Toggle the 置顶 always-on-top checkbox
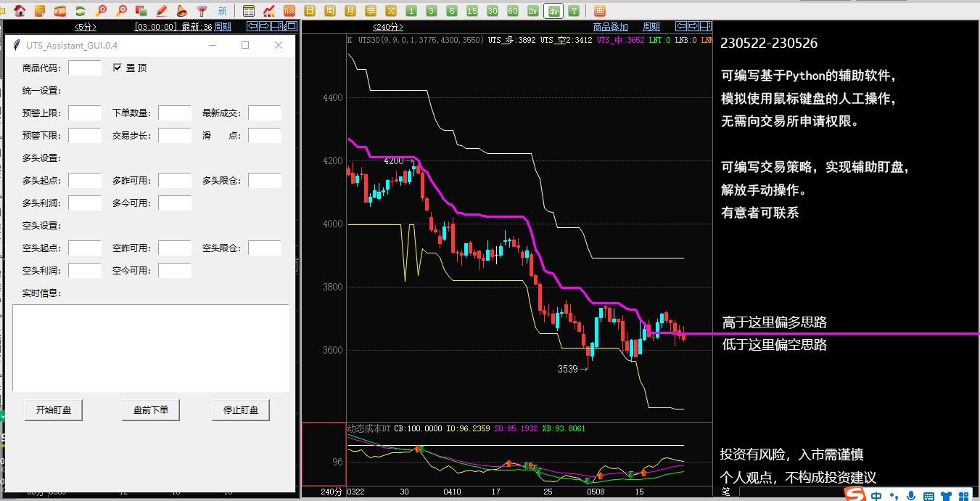Viewport: 980px width, 501px height. pyautogui.click(x=118, y=68)
